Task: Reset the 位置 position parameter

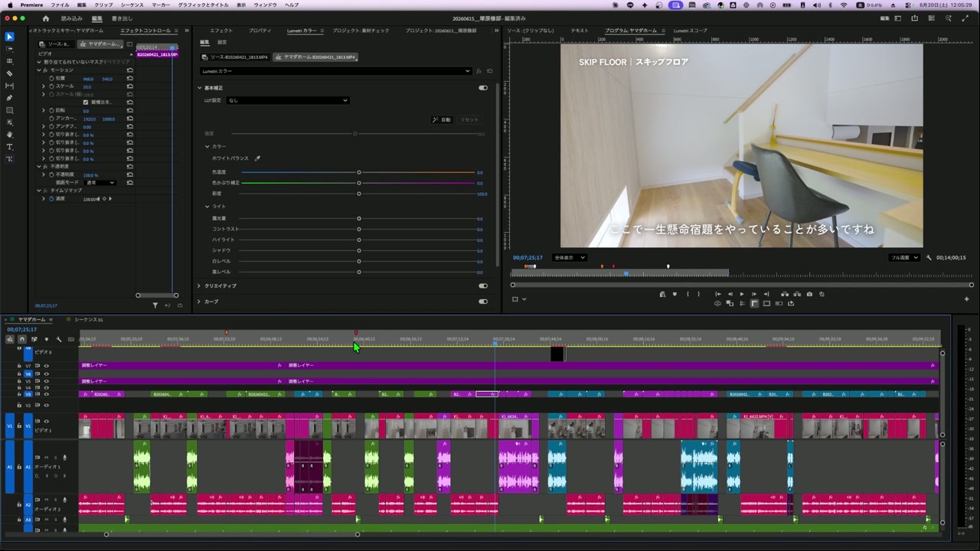Action: coord(130,79)
